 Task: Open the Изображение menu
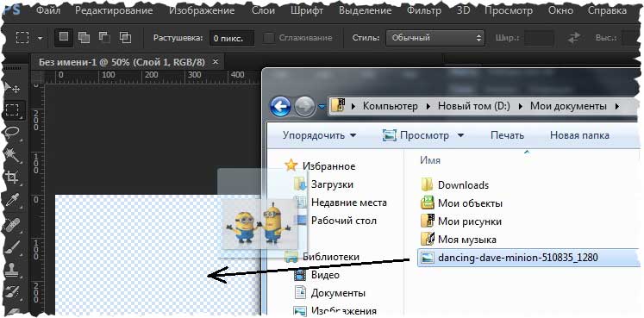click(x=202, y=10)
